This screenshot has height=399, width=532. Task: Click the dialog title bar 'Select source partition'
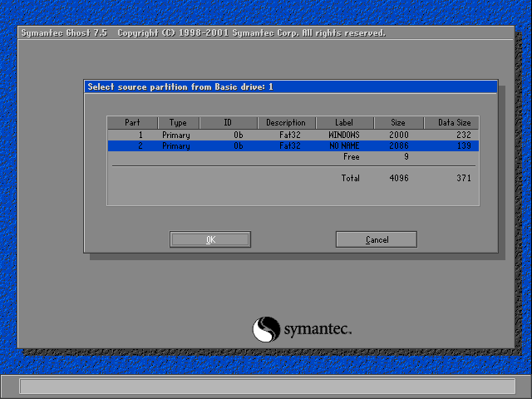point(291,86)
